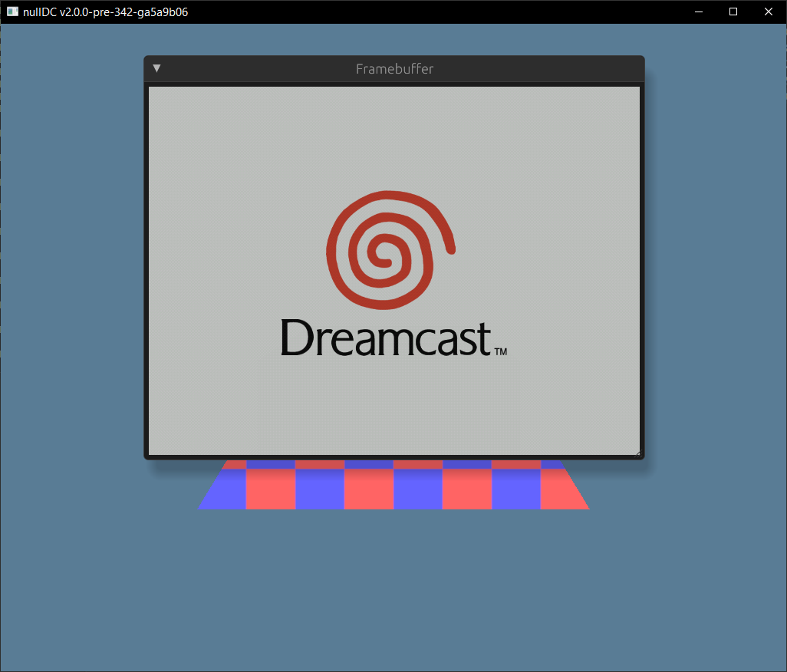Click the TM trademark symbol
787x672 pixels.
tap(500, 352)
